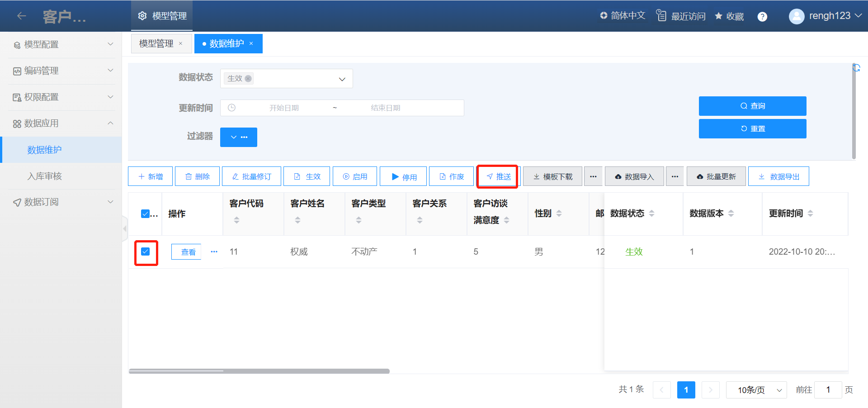This screenshot has height=408, width=868.
Task: Expand the 过滤器 filter dropdown button
Action: tap(238, 137)
